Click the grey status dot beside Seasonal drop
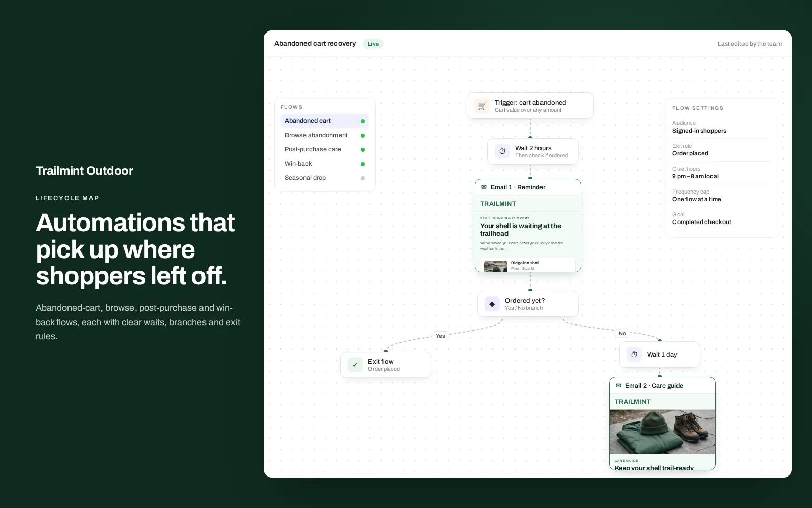 coord(363,178)
